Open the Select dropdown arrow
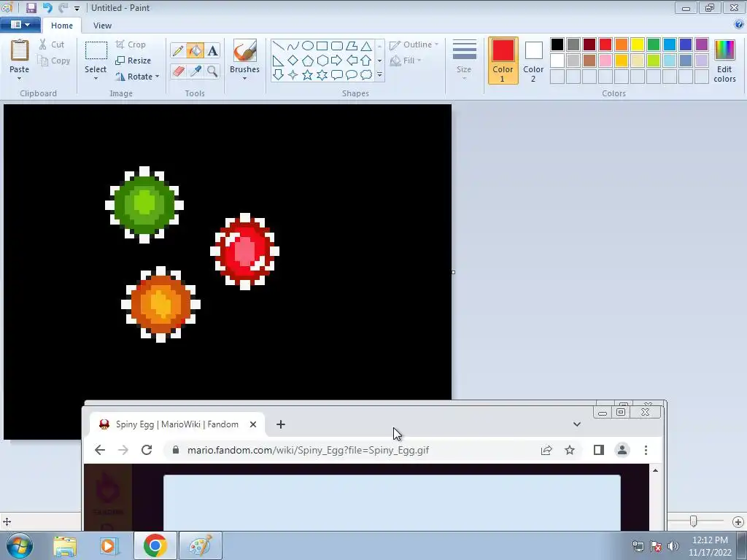The height and width of the screenshot is (560, 747). pyautogui.click(x=96, y=78)
